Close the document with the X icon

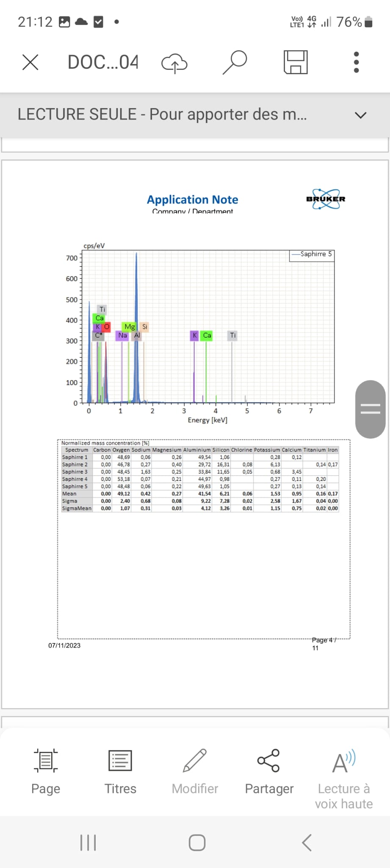click(30, 62)
